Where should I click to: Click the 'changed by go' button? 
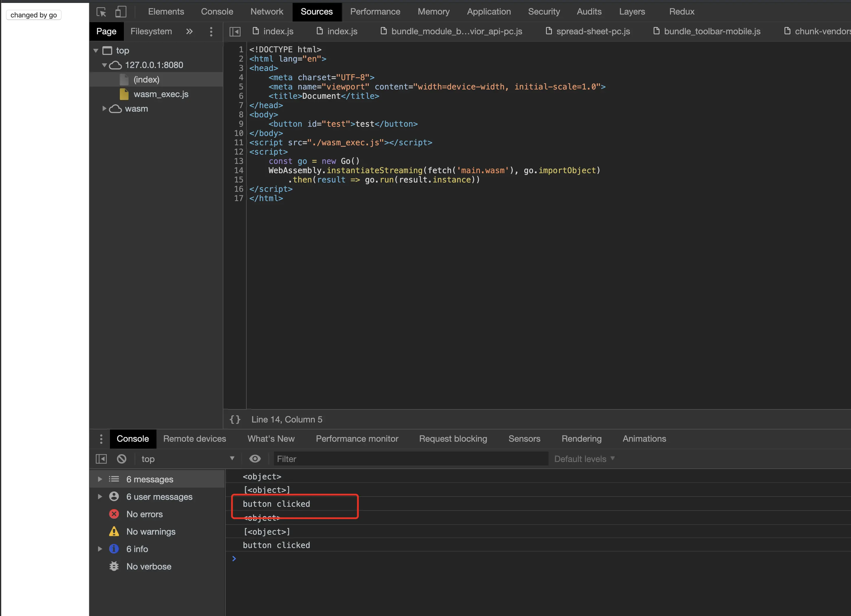point(34,15)
